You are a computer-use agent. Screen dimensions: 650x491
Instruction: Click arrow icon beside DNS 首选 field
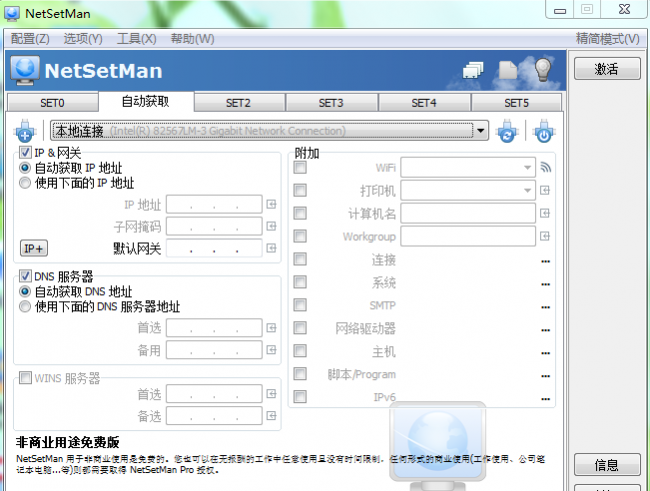pyautogui.click(x=271, y=328)
